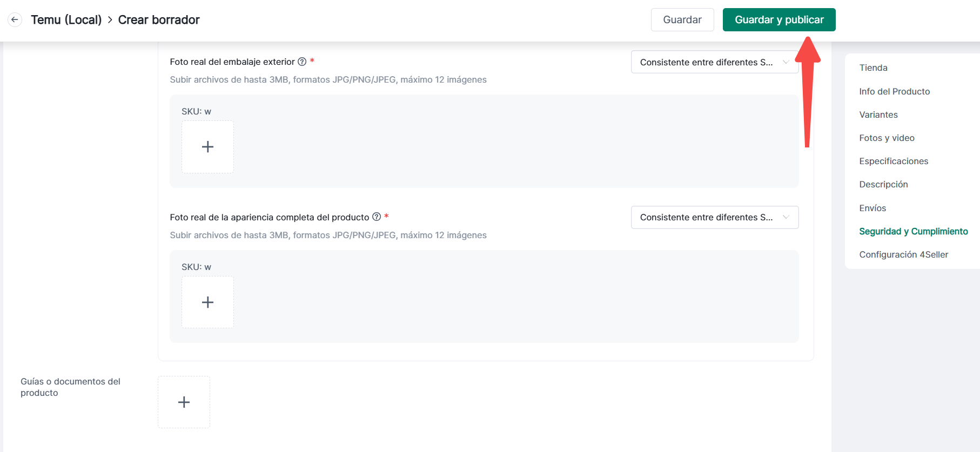Click the back arrow icon
Image resolution: width=980 pixels, height=452 pixels.
15,20
